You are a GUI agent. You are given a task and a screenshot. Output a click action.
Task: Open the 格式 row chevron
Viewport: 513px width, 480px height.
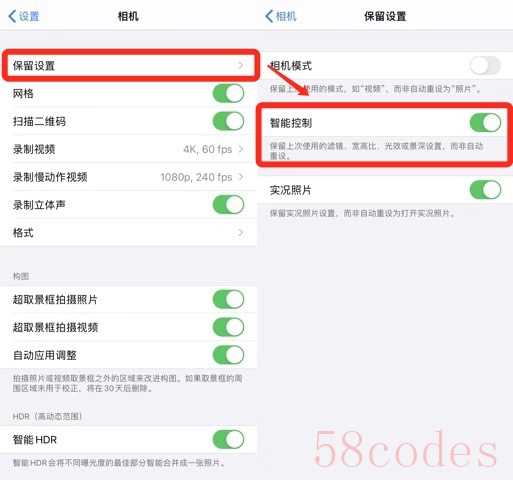pyautogui.click(x=241, y=232)
